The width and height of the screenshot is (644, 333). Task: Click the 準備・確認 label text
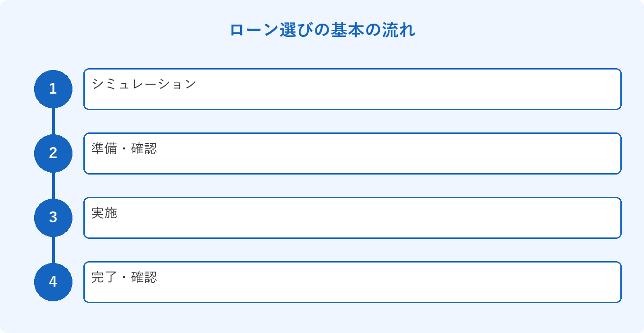point(124,149)
